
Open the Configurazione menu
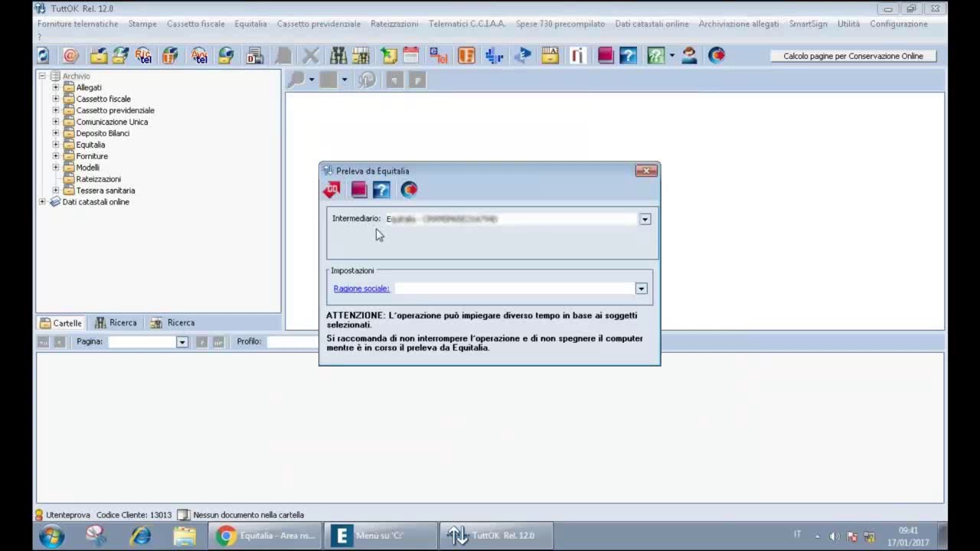coord(899,24)
